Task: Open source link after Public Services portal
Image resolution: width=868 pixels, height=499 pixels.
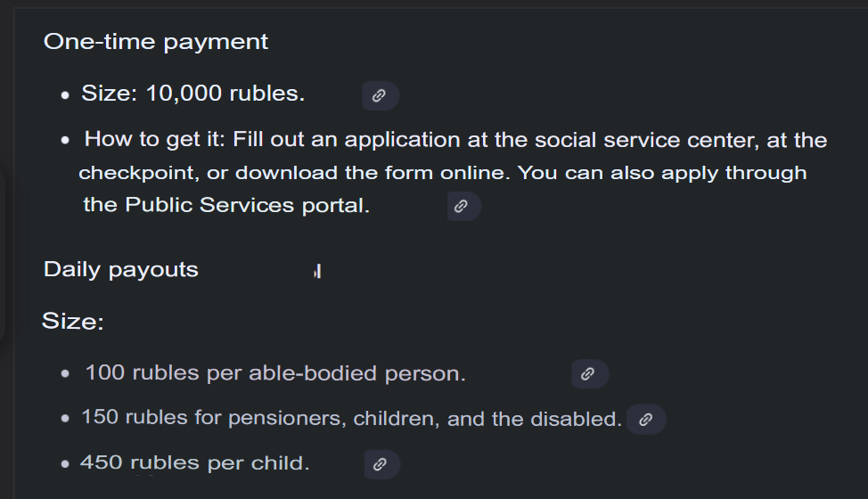Action: tap(462, 207)
